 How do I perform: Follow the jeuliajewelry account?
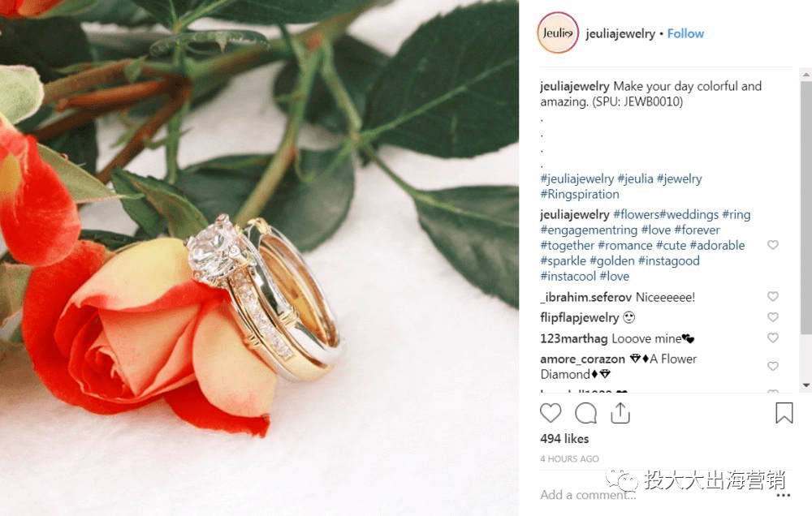tap(685, 33)
